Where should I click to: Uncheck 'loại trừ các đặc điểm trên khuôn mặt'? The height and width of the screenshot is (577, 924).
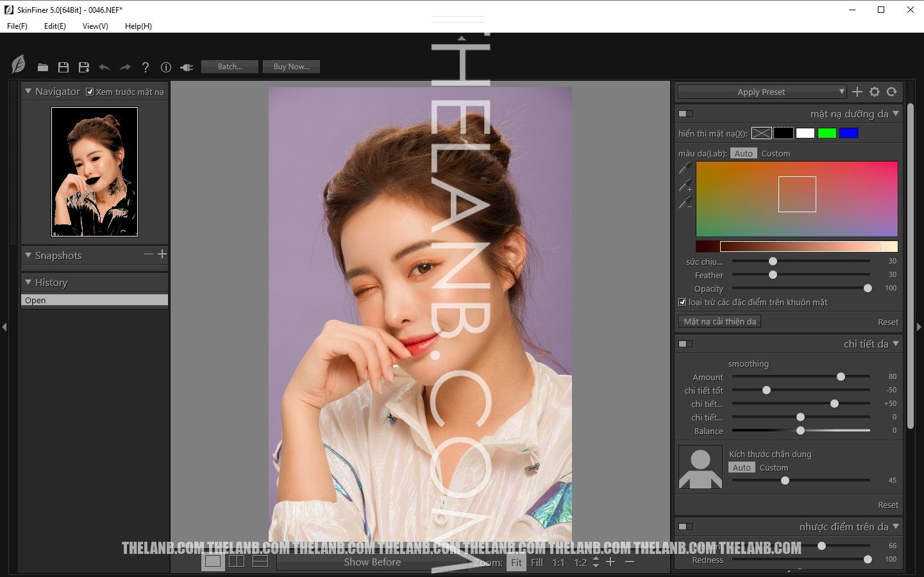pyautogui.click(x=682, y=302)
